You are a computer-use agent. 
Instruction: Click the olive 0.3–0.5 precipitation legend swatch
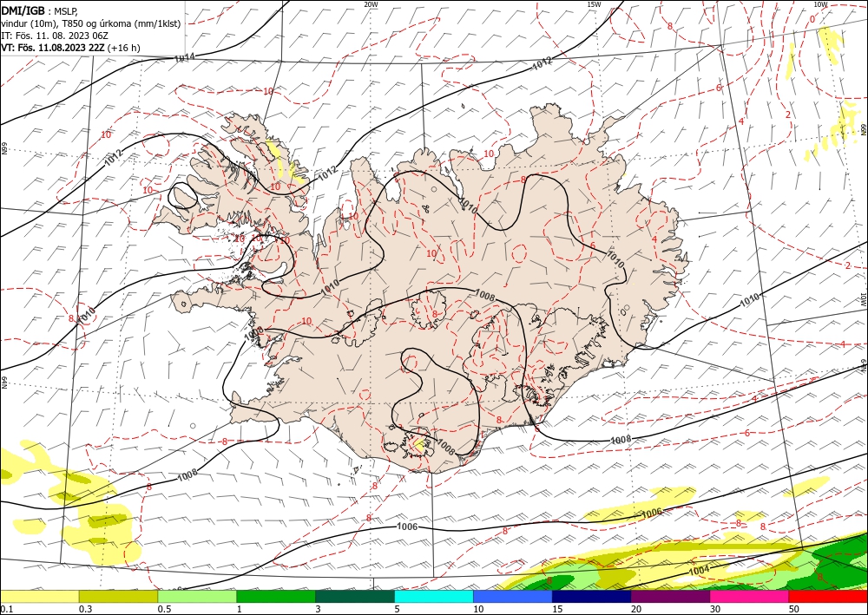coord(118,596)
